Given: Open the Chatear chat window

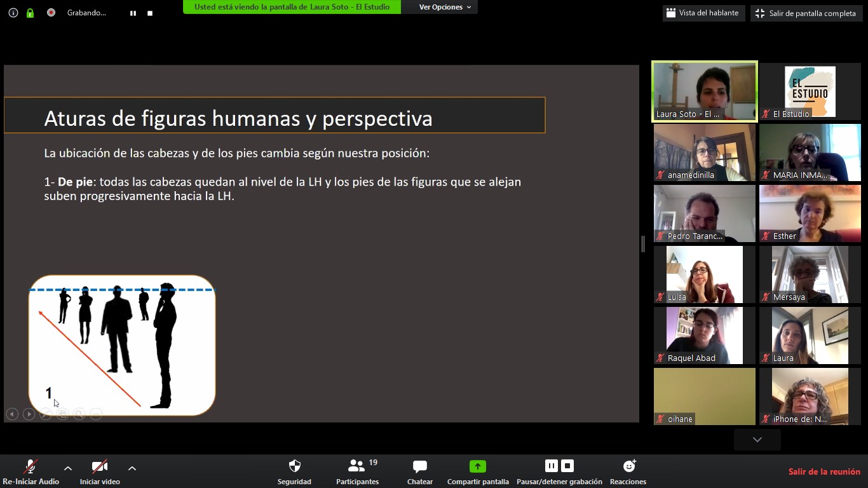Looking at the screenshot, I should (x=419, y=466).
